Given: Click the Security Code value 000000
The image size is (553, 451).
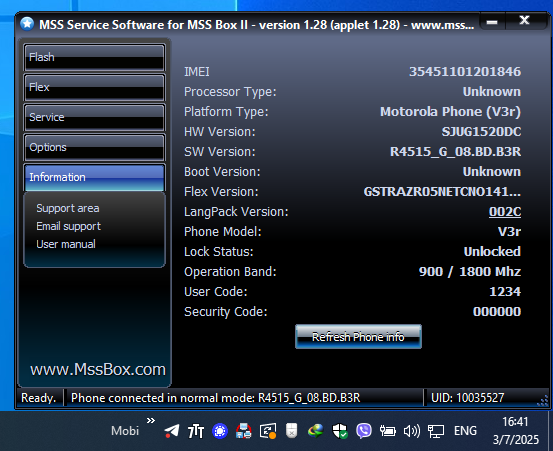Looking at the screenshot, I should click(497, 312).
